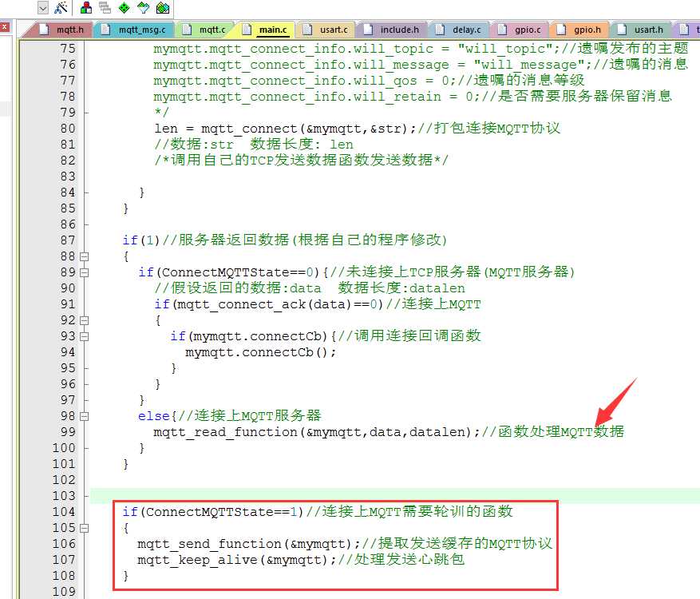
Task: Click 'mqtt_keep_alive(&mymqtt)' on line 107
Action: pyautogui.click(x=233, y=560)
